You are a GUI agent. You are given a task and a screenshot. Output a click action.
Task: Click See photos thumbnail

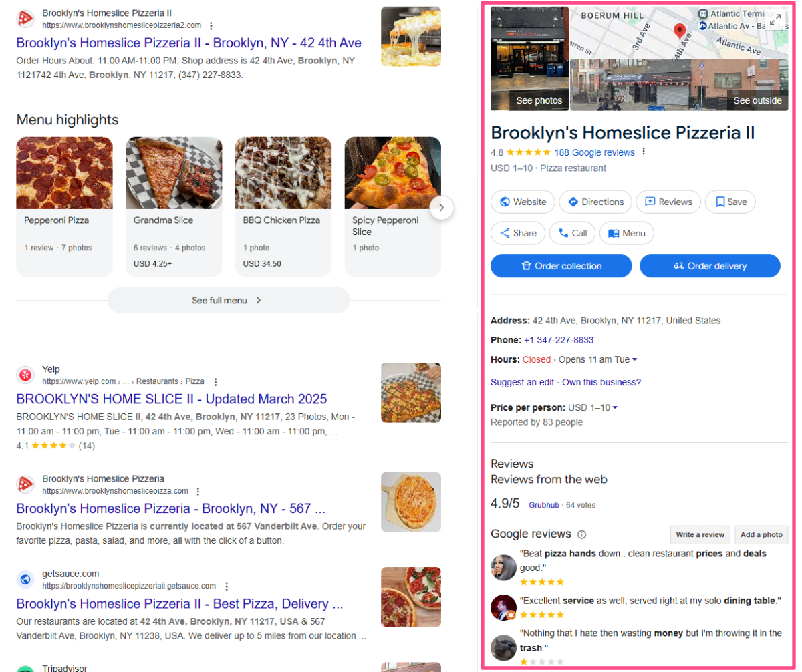(530, 59)
